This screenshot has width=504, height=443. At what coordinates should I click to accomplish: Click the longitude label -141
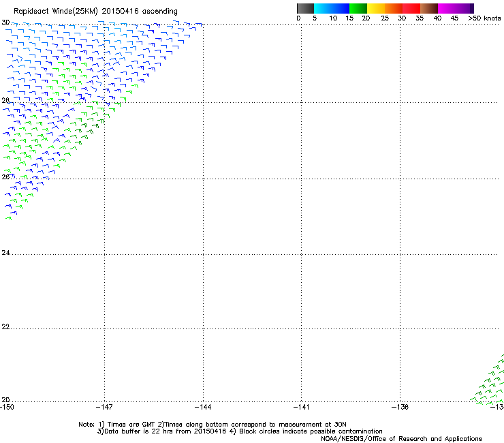click(302, 407)
